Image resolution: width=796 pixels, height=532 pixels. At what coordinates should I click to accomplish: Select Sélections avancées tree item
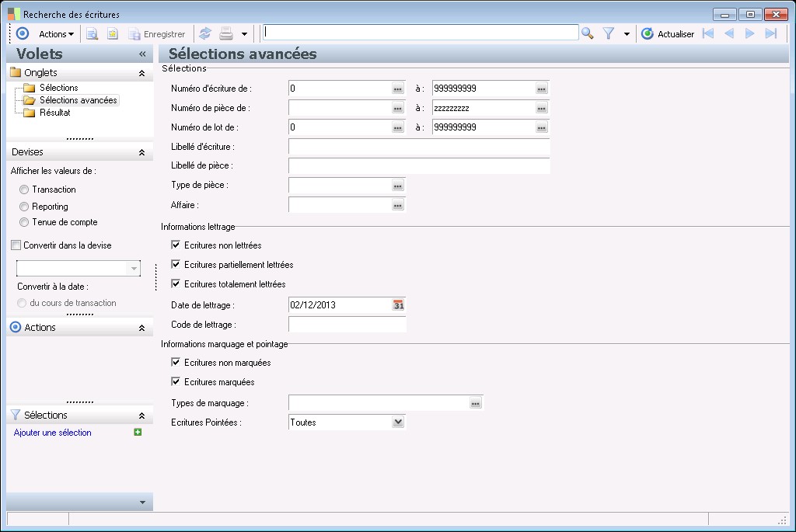point(79,100)
